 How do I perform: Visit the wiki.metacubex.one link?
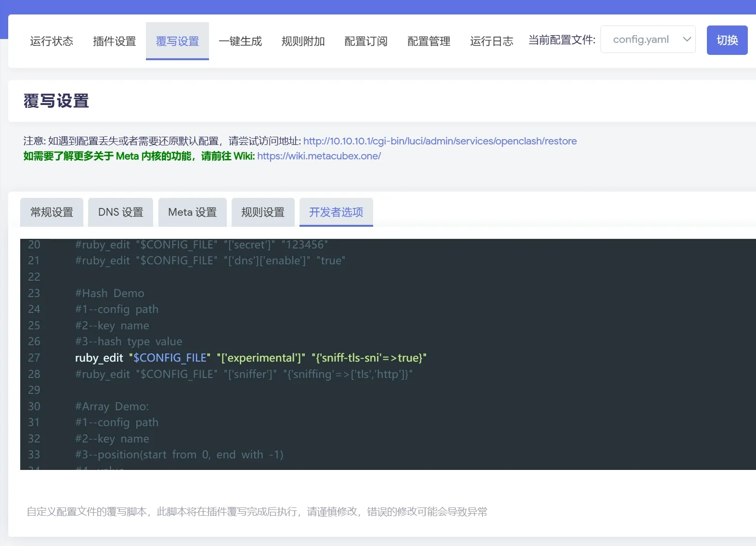319,156
